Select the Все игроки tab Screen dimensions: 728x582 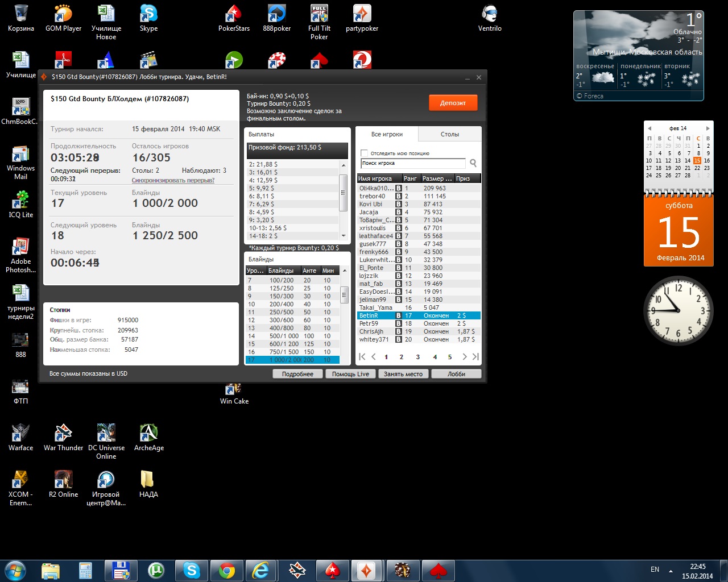tap(387, 134)
